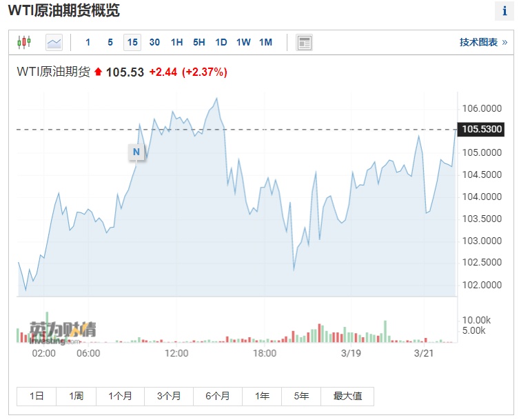Select the 1周 range button
This screenshot has width=519, height=420.
[76, 396]
